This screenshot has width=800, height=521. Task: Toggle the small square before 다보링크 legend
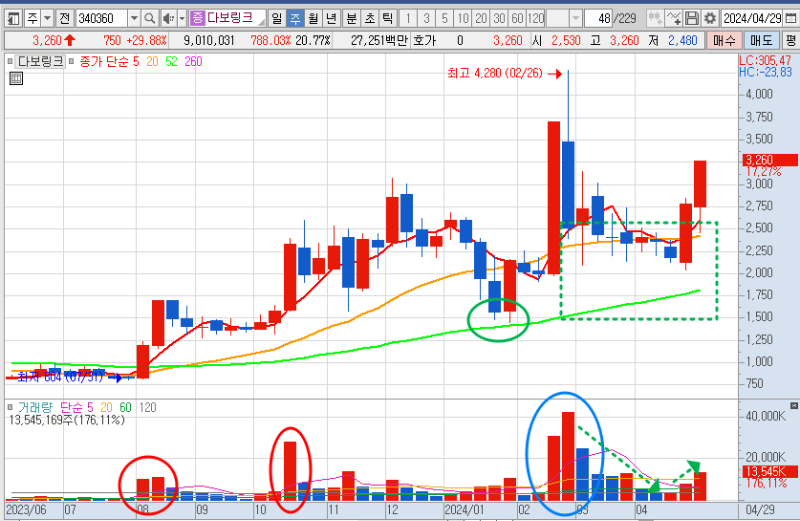[10, 62]
